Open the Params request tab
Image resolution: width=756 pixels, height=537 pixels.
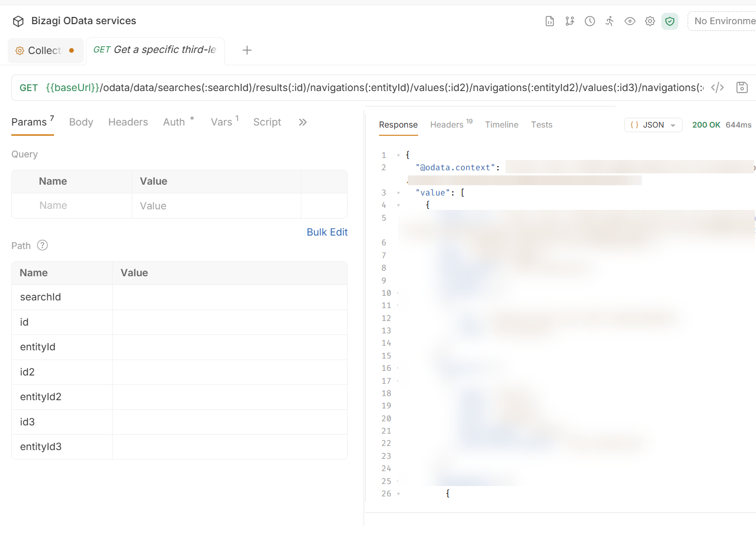coord(32,122)
